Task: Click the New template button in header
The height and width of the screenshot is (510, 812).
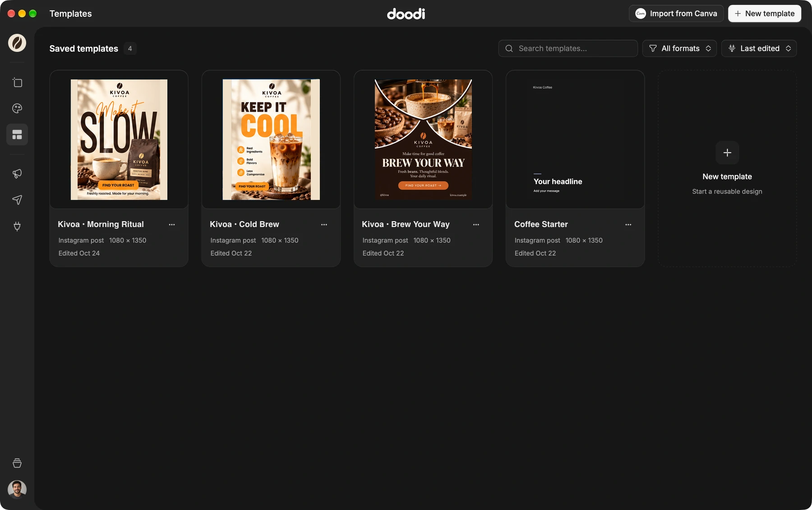Action: point(765,14)
